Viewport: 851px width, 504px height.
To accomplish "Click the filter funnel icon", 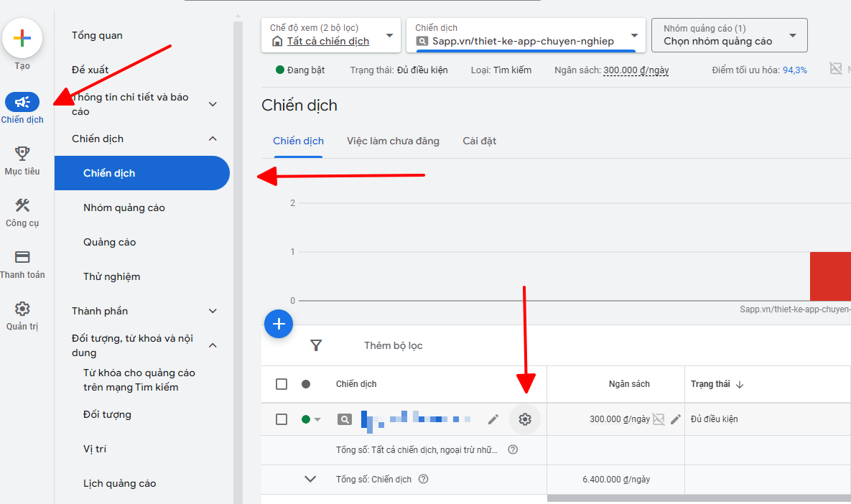I will coord(316,345).
